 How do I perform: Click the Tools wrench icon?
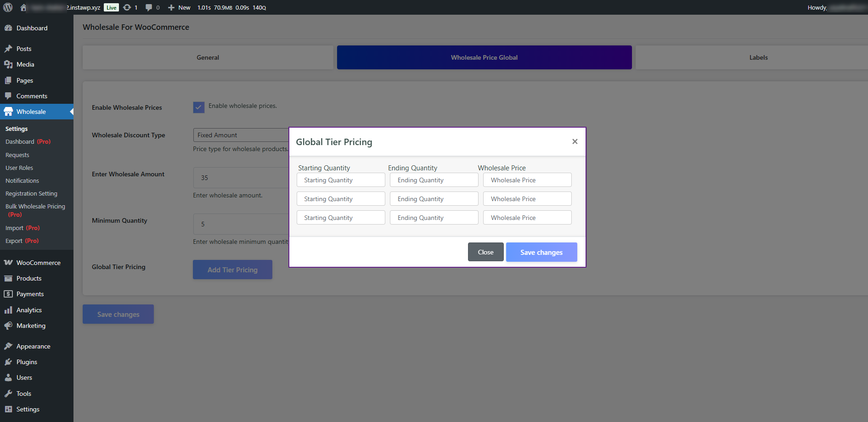point(8,394)
